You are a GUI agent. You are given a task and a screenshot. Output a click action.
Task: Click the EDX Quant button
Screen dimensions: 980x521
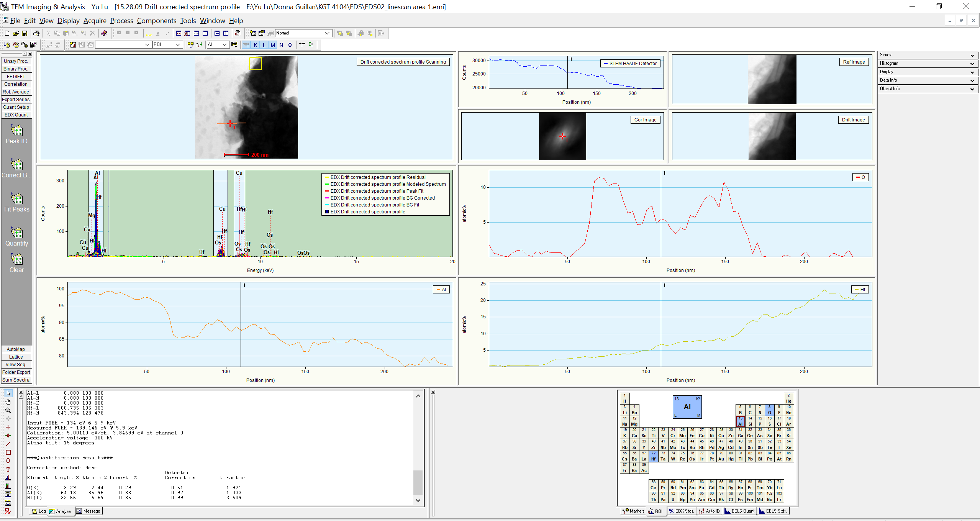16,115
